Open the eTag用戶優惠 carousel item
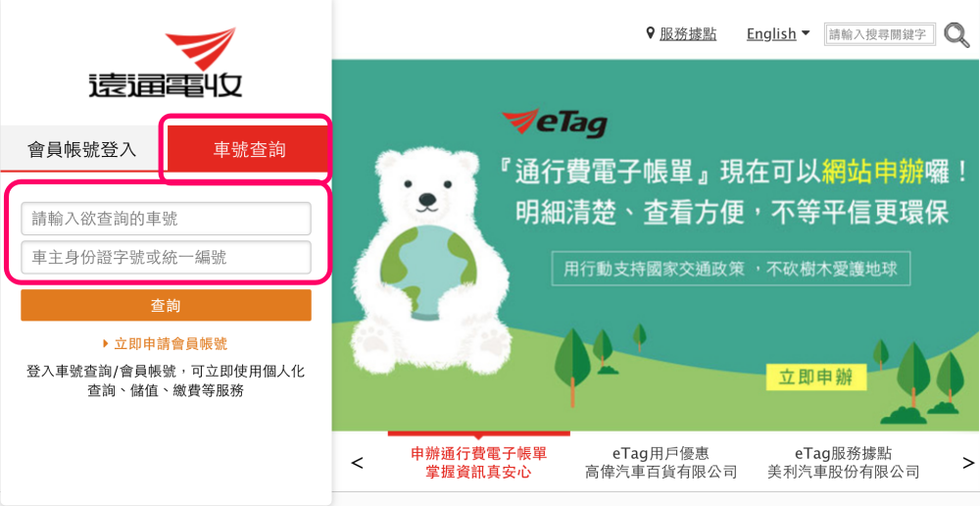 (661, 462)
